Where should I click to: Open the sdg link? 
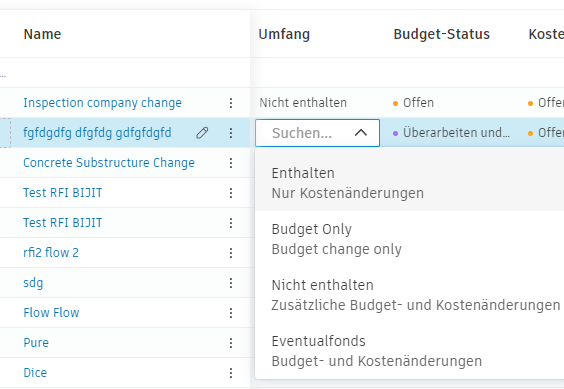click(x=33, y=283)
